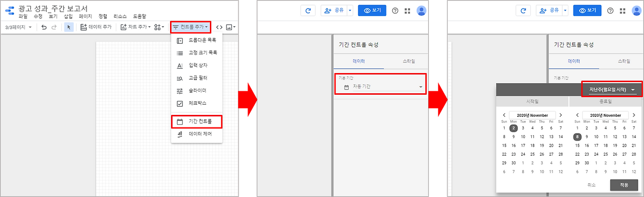This screenshot has width=644, height=197.
Task: Choose 고급 필터 from the control menu
Action: pos(197,78)
